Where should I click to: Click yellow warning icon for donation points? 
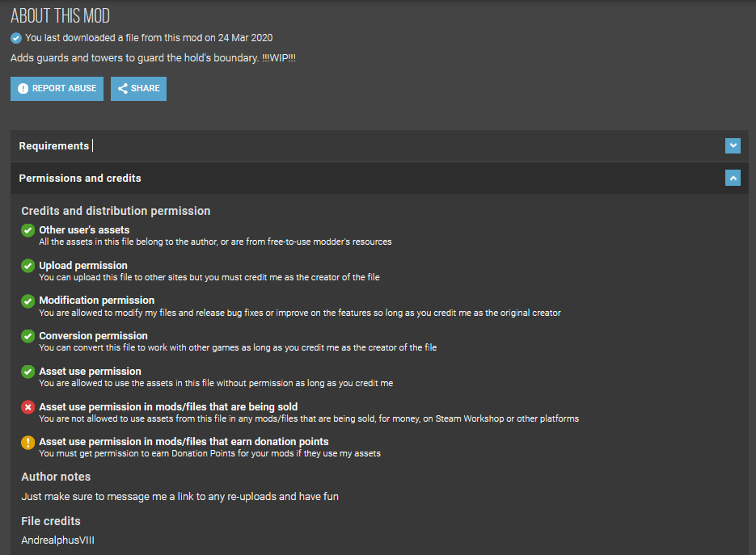[x=28, y=442]
